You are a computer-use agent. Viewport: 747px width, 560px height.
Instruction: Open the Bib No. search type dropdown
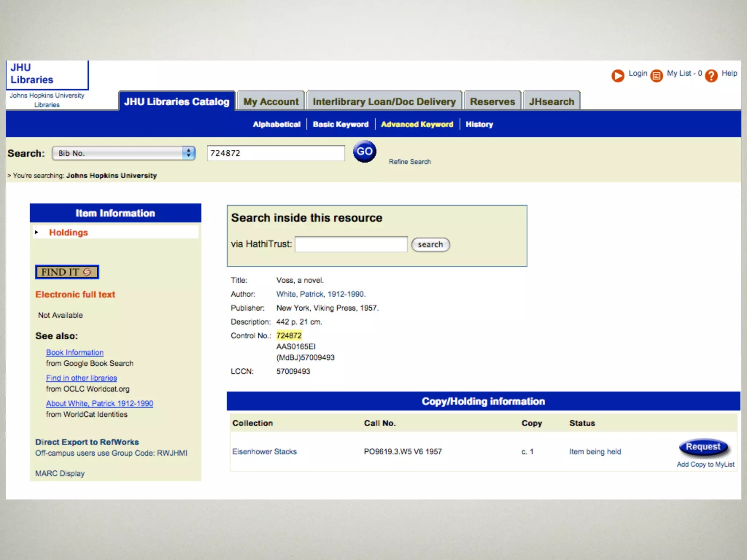[x=123, y=153]
